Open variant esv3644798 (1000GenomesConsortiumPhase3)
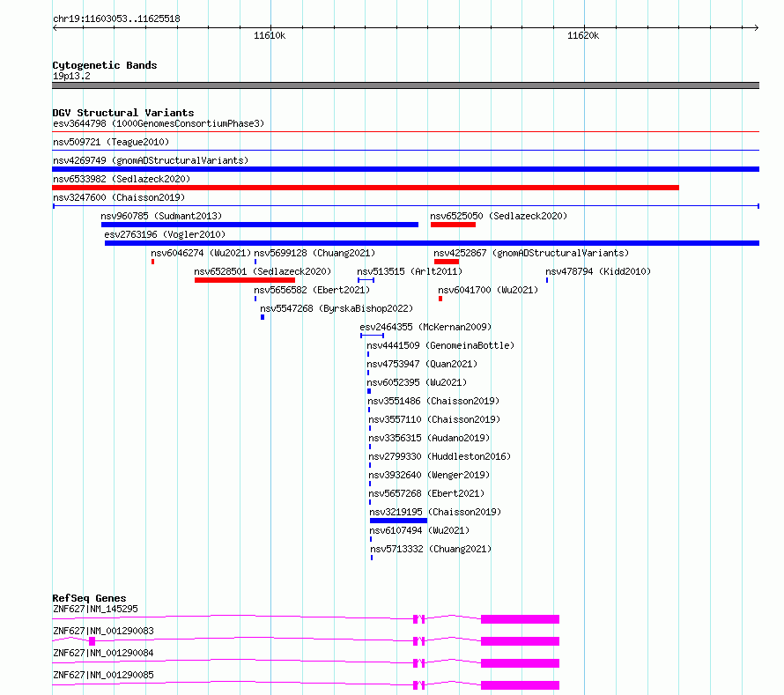The height and width of the screenshot is (695, 784). coord(159,123)
